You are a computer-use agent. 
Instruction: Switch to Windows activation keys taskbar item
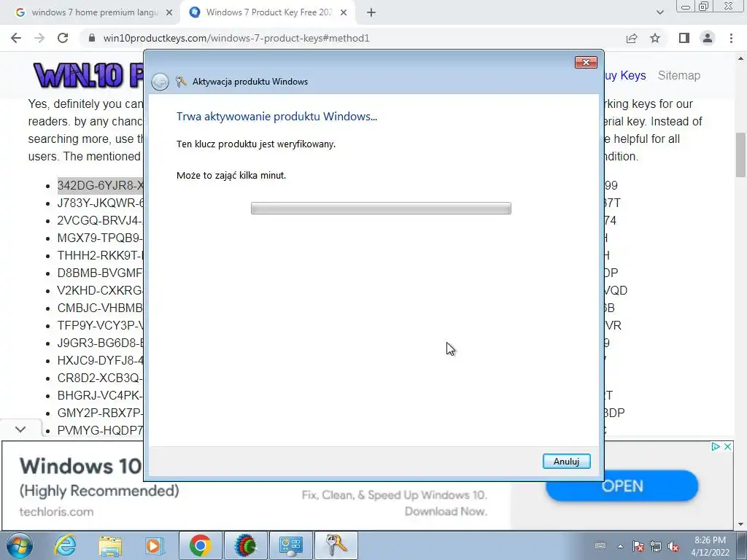click(336, 545)
